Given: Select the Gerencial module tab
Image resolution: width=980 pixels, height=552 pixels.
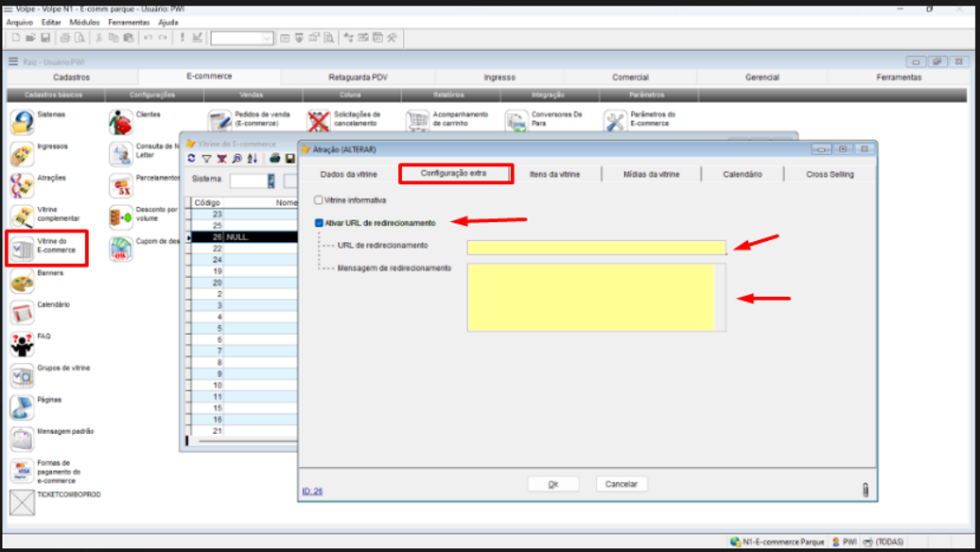Looking at the screenshot, I should point(761,78).
